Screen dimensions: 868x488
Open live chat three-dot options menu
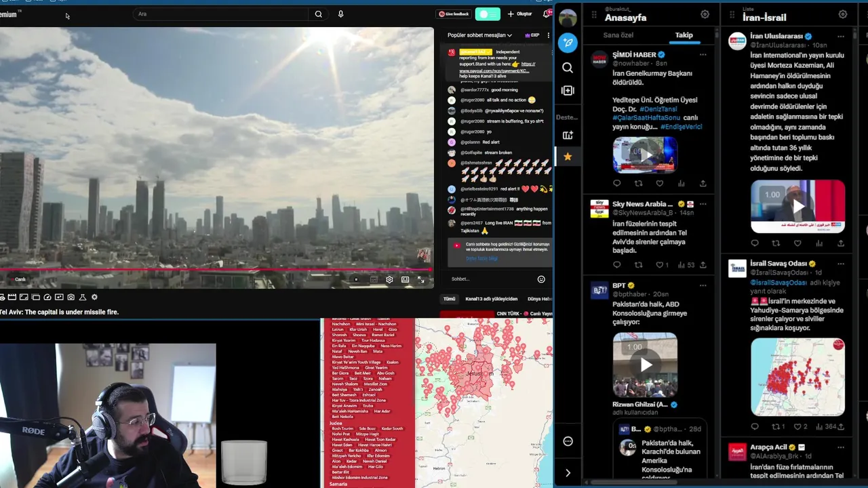[x=548, y=35]
